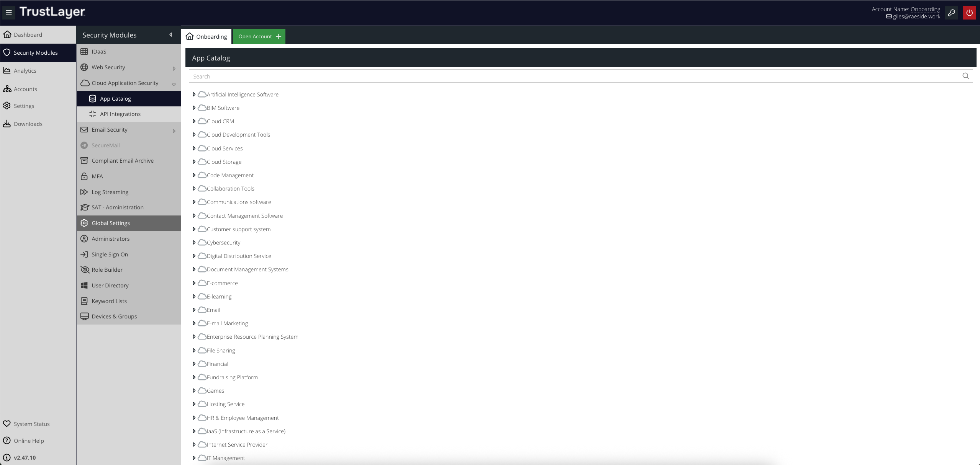This screenshot has height=465, width=980.
Task: Expand the Cybersecurity category triangle
Action: coord(194,243)
